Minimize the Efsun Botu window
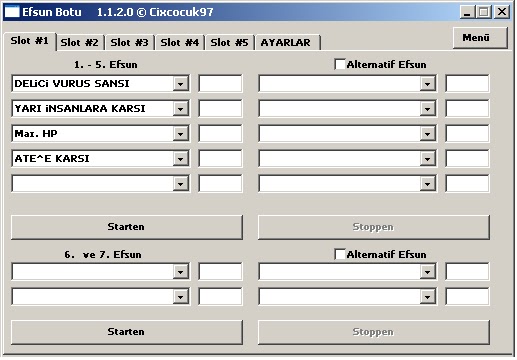517x360 pixels. [467, 12]
